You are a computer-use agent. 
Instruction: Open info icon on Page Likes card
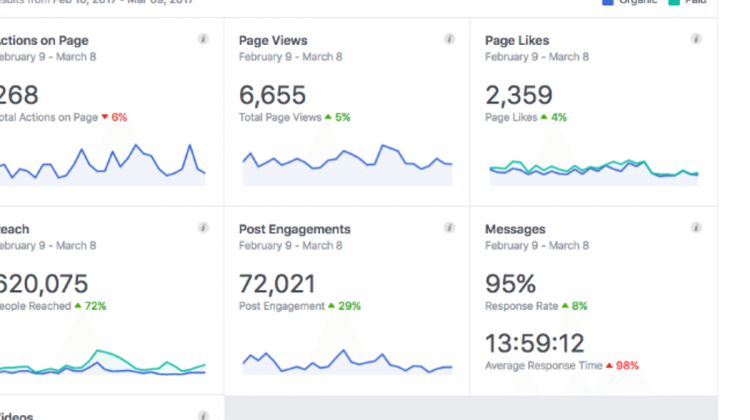click(696, 39)
